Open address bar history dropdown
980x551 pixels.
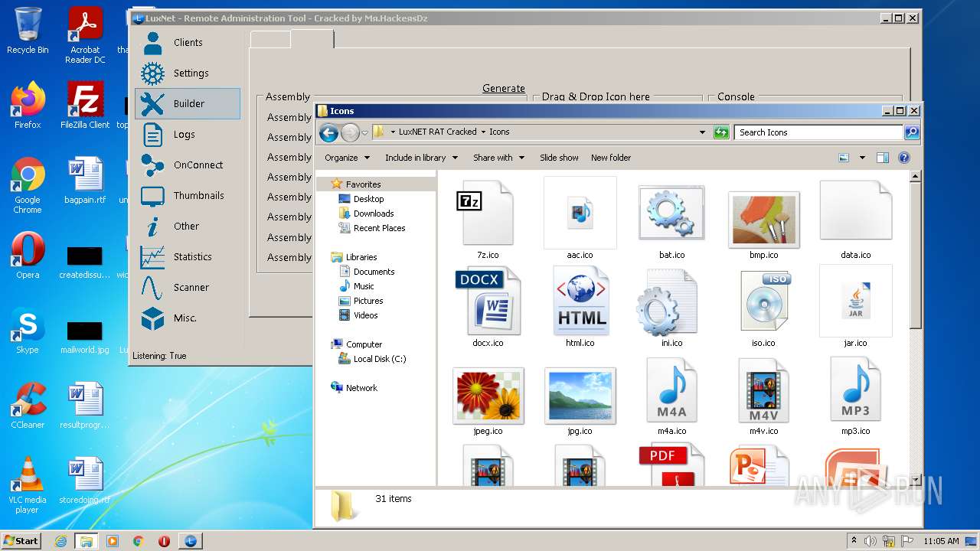702,132
